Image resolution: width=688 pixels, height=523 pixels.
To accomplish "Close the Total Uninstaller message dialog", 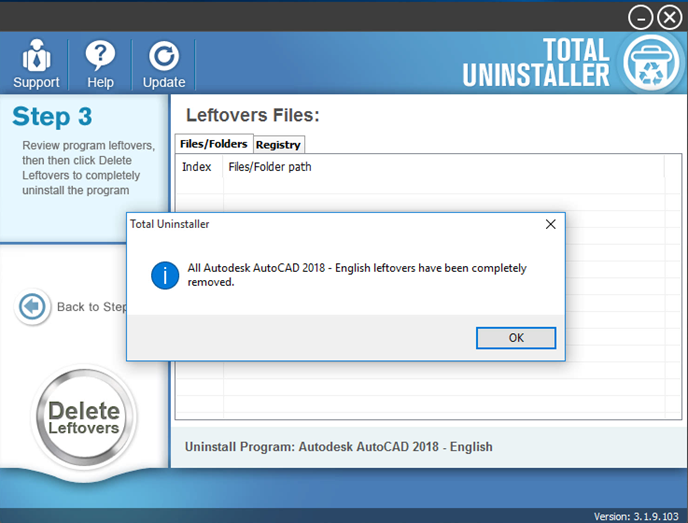I will [x=551, y=224].
